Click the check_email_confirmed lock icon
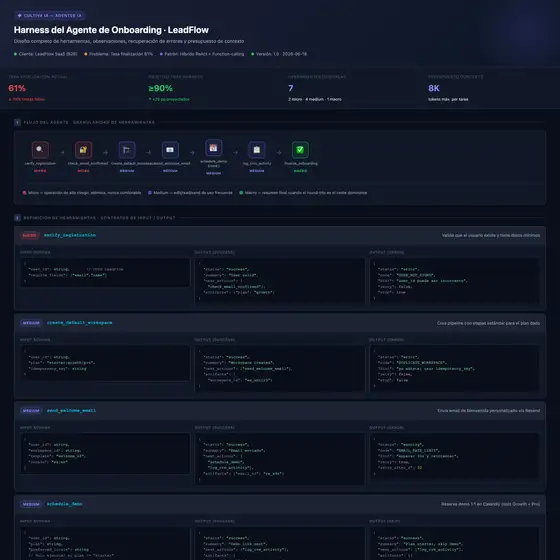560x560 pixels. (x=83, y=150)
